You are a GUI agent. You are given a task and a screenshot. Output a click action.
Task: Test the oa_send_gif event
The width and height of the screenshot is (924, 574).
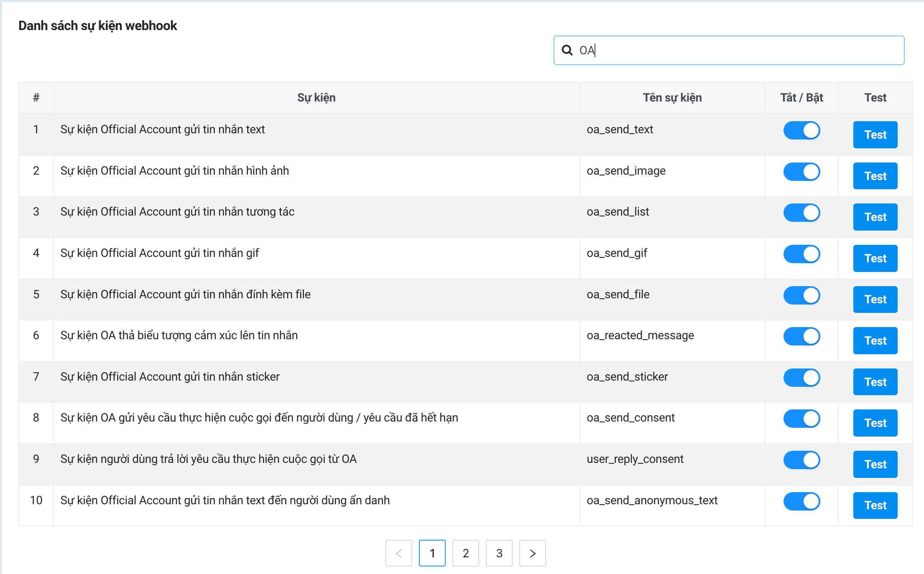pyautogui.click(x=875, y=258)
